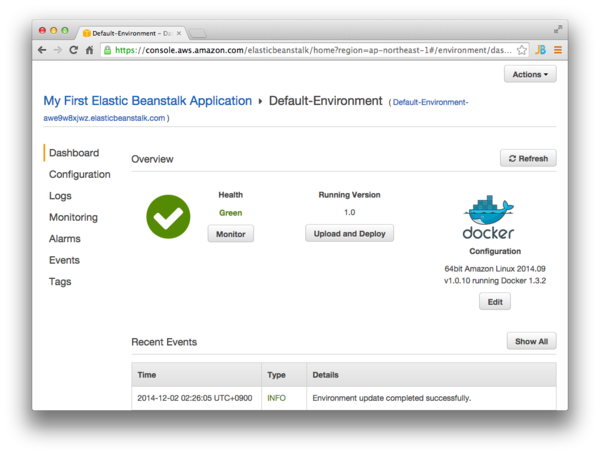Select the Default-Environment browser tab
600x455 pixels.
(x=132, y=33)
